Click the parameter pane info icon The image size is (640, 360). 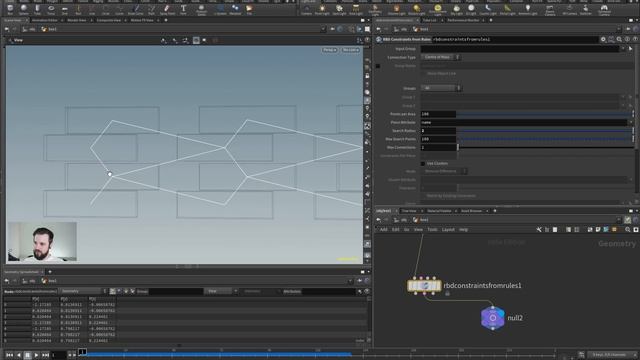[627, 39]
